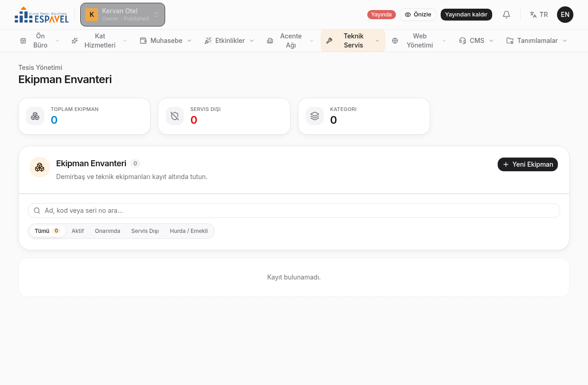Click the Yayından kaldır button
This screenshot has width=588, height=385.
click(466, 15)
